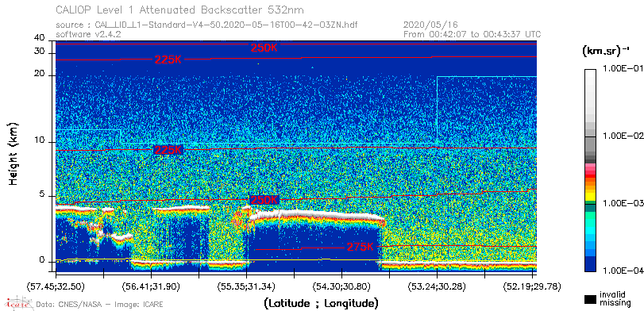
Task: Click the '1.00E-03' colorbar value
Action: pyautogui.click(x=623, y=203)
